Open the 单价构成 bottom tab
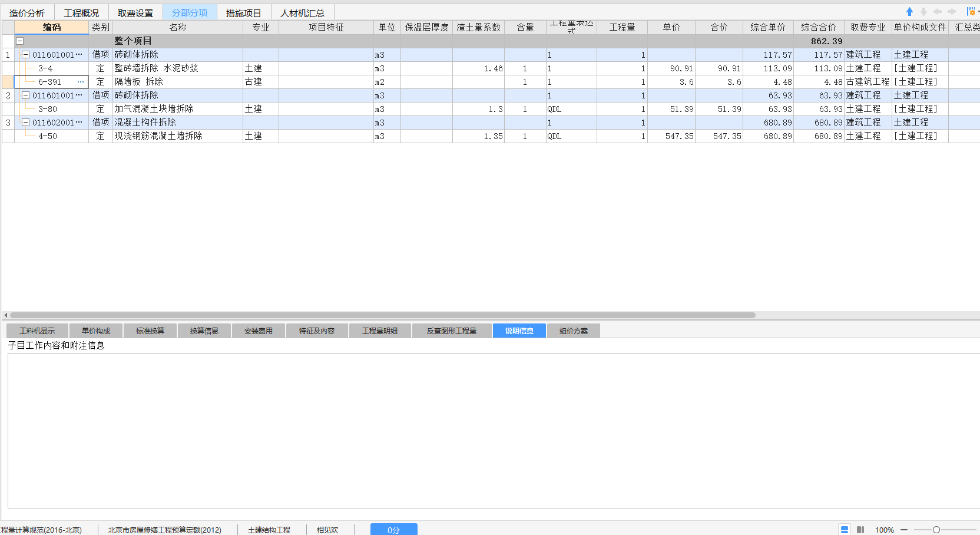 click(96, 331)
